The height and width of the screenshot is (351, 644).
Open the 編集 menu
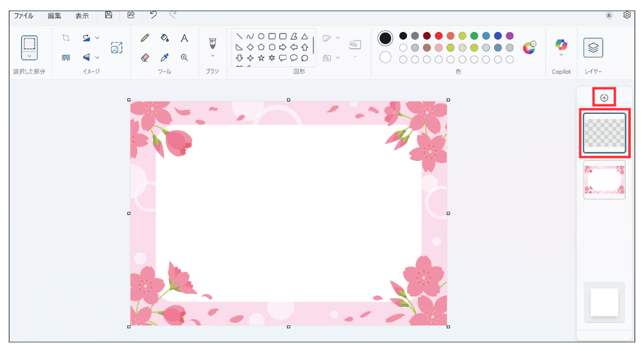(x=54, y=16)
